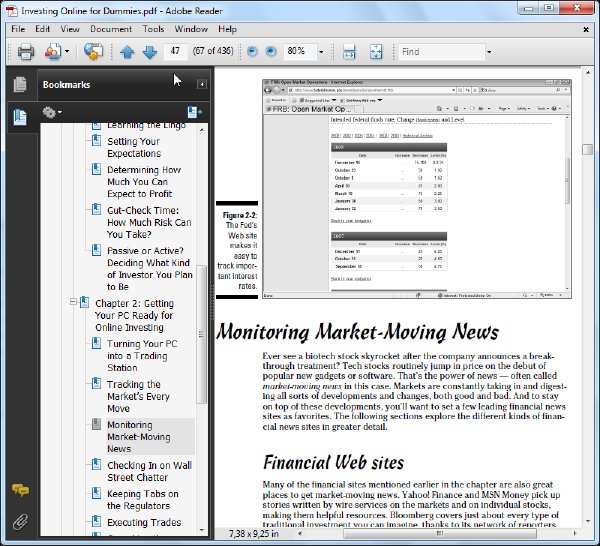Click document scroll up arrow

[x=587, y=72]
